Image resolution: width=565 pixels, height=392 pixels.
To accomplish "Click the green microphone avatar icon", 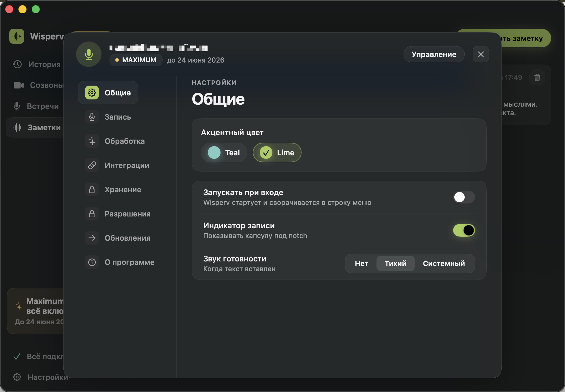I will tap(89, 54).
